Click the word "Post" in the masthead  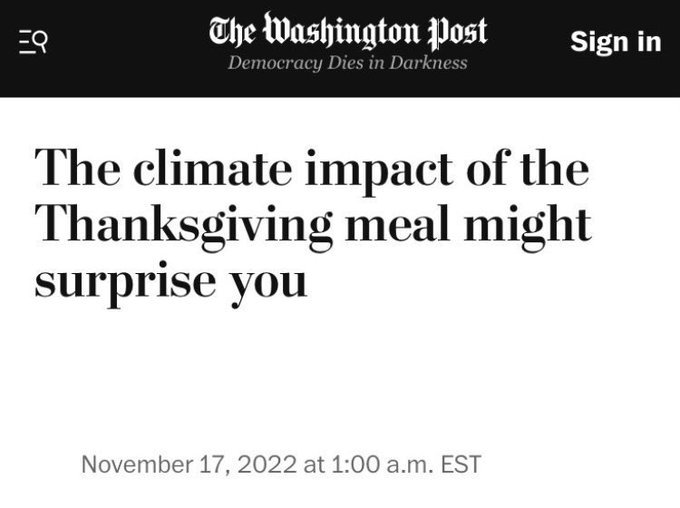458,32
